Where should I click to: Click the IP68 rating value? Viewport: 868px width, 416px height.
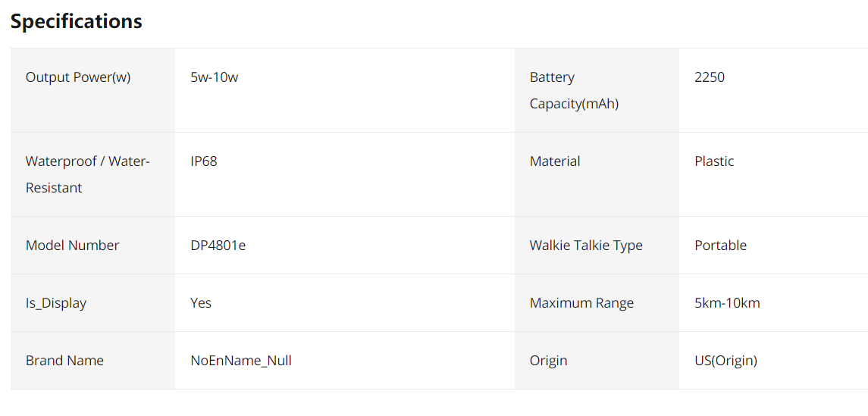coord(204,161)
